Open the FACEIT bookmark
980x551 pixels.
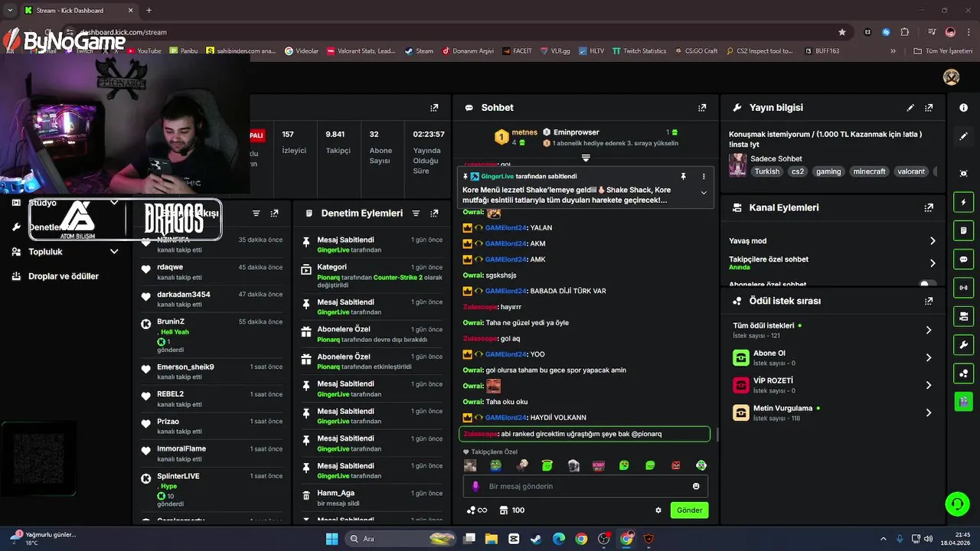click(518, 51)
